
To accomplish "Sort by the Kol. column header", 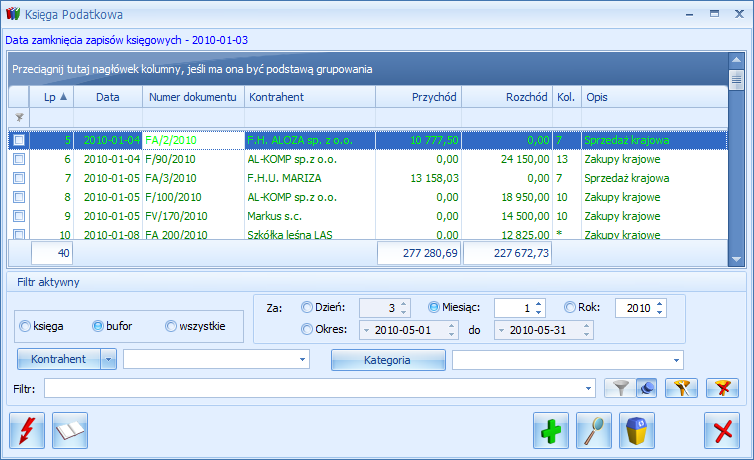I will (x=567, y=97).
